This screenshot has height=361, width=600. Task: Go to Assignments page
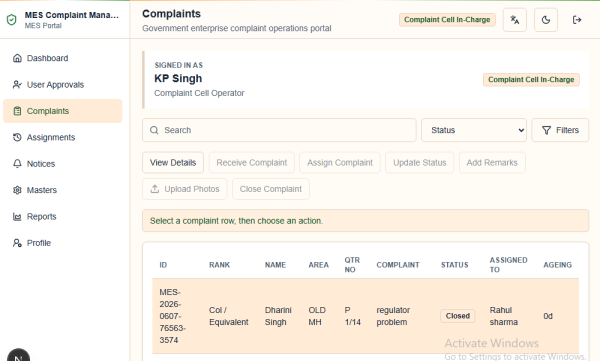point(63,137)
